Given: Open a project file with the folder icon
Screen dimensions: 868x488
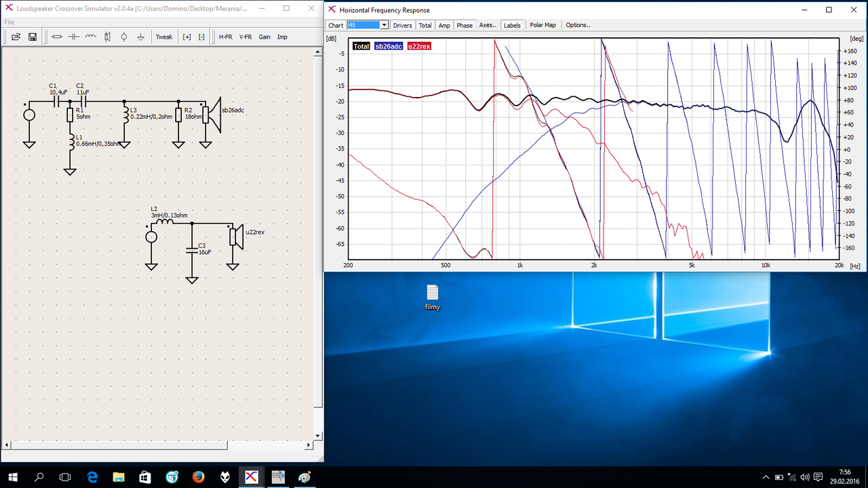Looking at the screenshot, I should [x=16, y=37].
